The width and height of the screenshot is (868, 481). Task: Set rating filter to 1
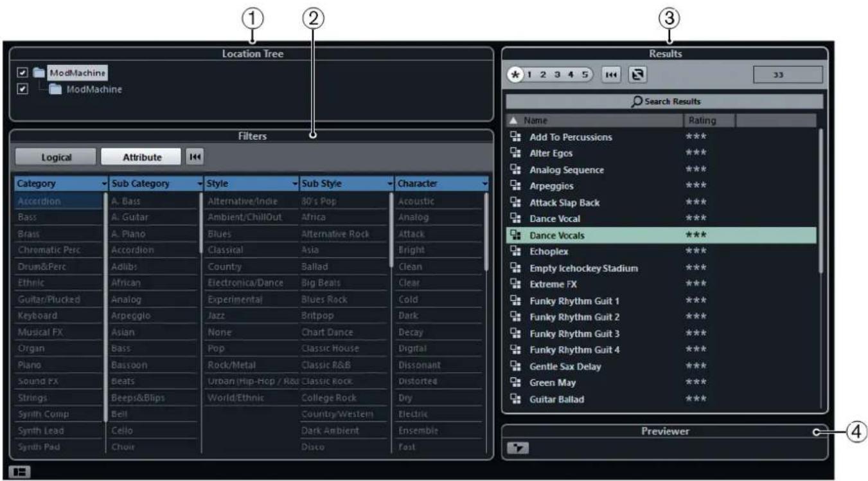[530, 75]
